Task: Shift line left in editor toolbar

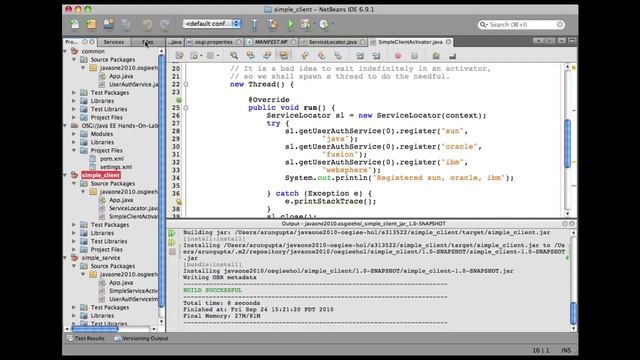Action: tap(360, 56)
